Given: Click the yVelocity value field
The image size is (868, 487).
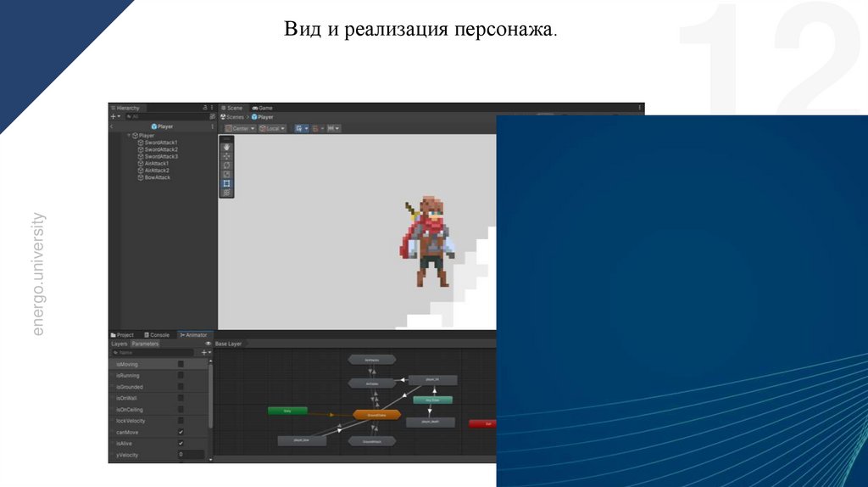Looking at the screenshot, I should [x=190, y=455].
